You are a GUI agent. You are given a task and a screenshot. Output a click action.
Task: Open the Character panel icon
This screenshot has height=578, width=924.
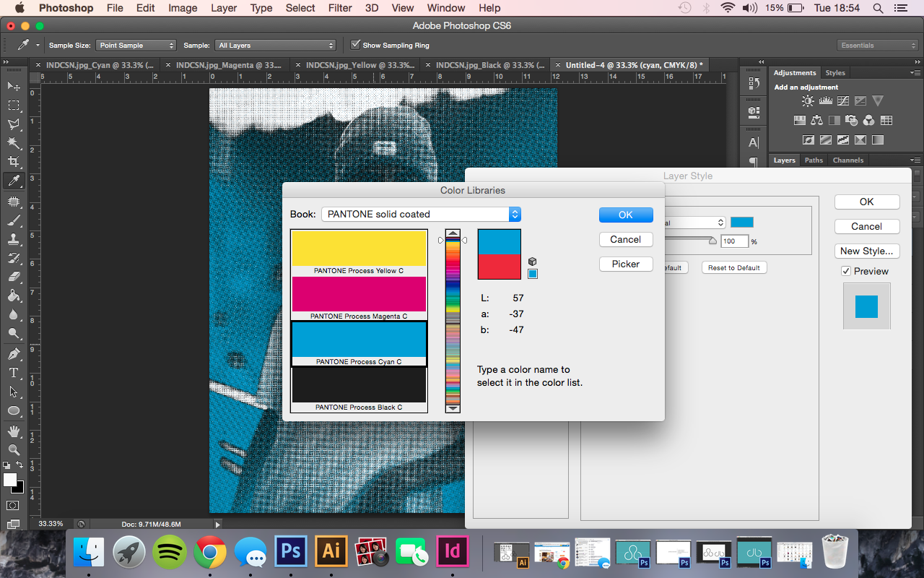tap(754, 142)
